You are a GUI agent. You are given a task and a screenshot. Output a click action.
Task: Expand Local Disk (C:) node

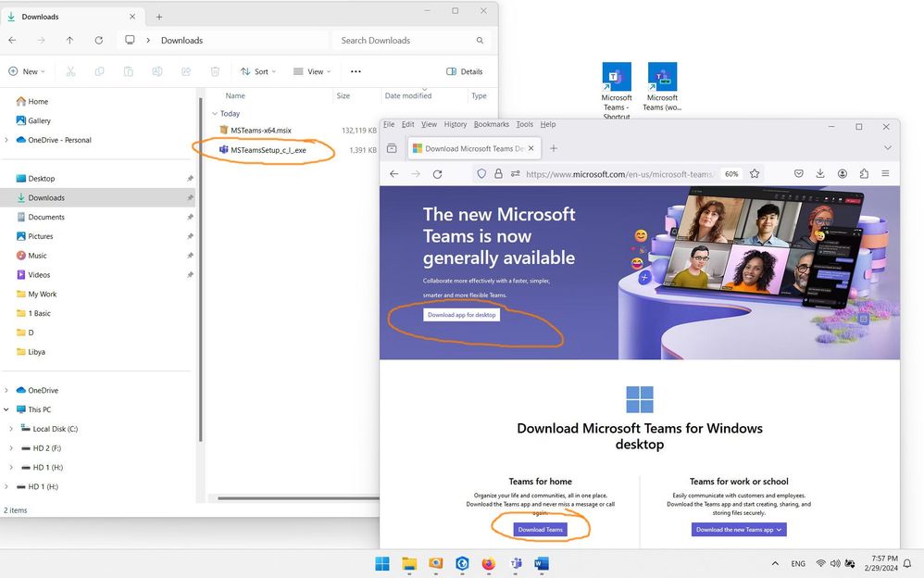[x=11, y=429]
